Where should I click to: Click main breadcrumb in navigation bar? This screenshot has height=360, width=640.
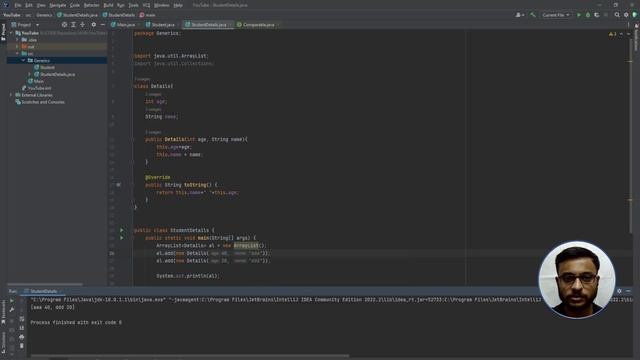coord(147,15)
